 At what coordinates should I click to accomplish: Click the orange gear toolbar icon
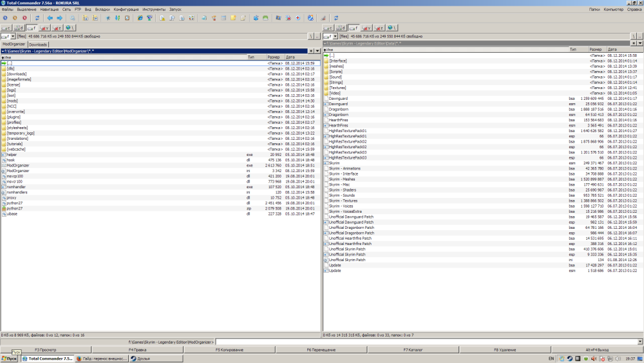(x=15, y=18)
